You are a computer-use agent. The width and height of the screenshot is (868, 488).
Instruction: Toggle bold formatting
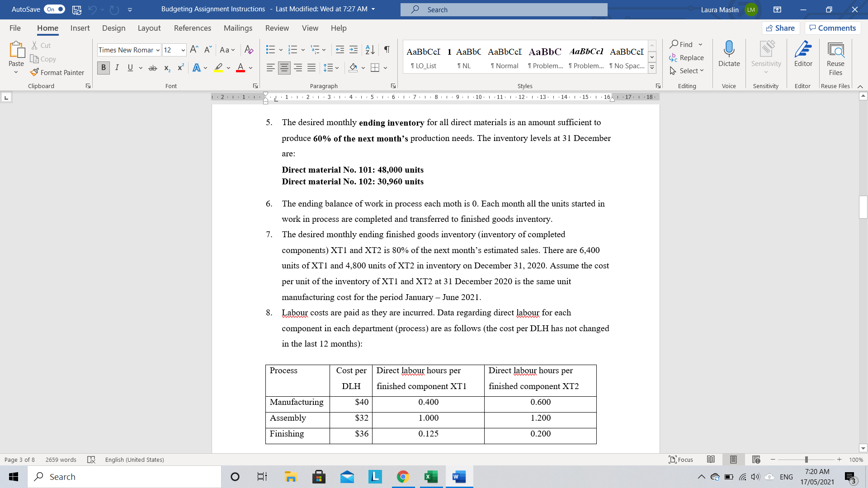point(103,67)
